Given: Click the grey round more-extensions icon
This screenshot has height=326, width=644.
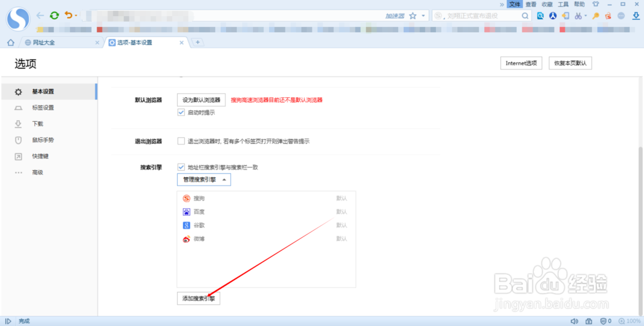Looking at the screenshot, I should pos(621,16).
